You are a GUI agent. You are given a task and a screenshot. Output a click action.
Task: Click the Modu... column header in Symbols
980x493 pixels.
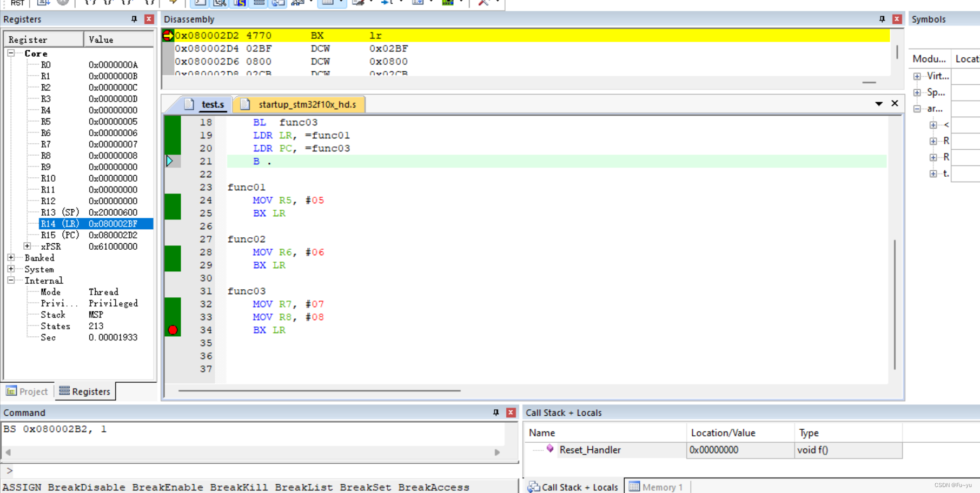point(929,59)
